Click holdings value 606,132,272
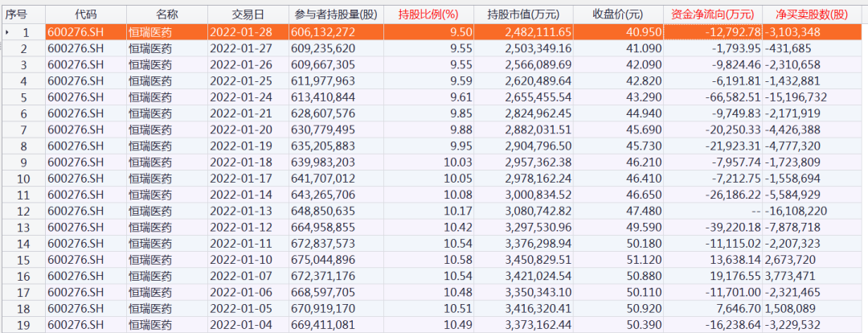The height and width of the screenshot is (333, 868). 323,33
